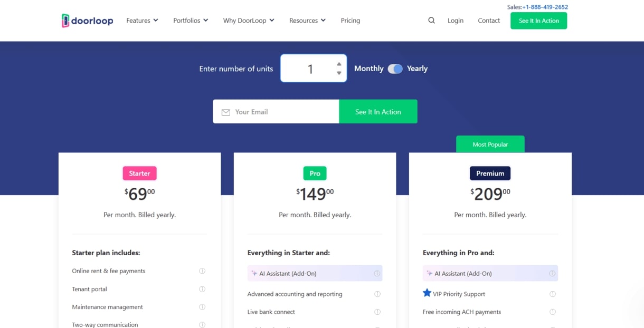Click info icon next to VIP Priority Support
Viewport: 644px width, 328px height.
pos(552,294)
